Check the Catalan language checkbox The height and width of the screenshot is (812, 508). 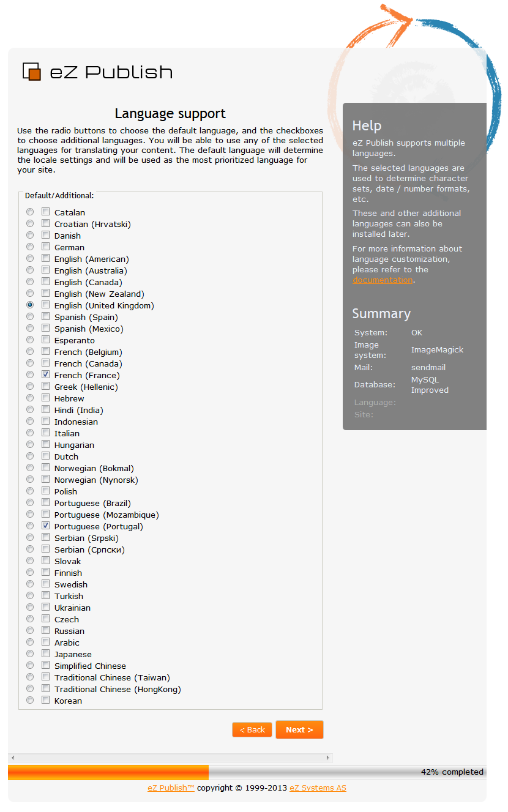click(x=45, y=212)
